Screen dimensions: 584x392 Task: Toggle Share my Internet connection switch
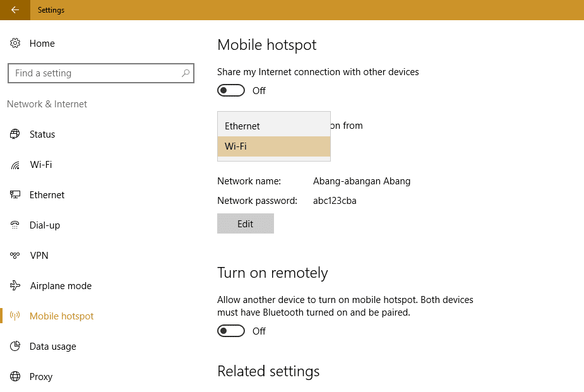(231, 90)
